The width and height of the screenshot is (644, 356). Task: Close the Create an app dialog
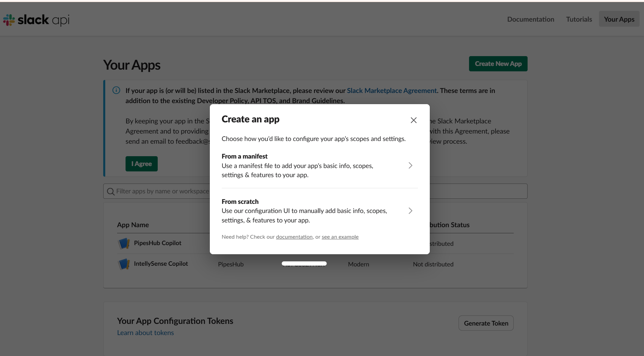point(413,120)
